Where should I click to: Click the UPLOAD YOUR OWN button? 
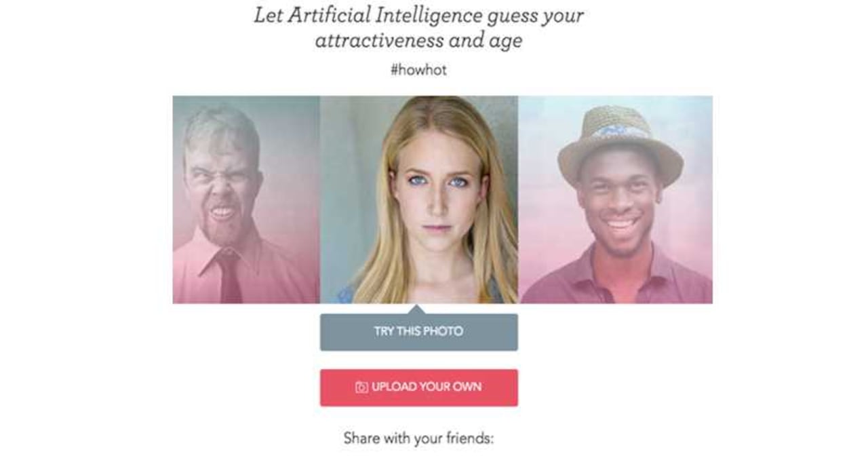419,387
